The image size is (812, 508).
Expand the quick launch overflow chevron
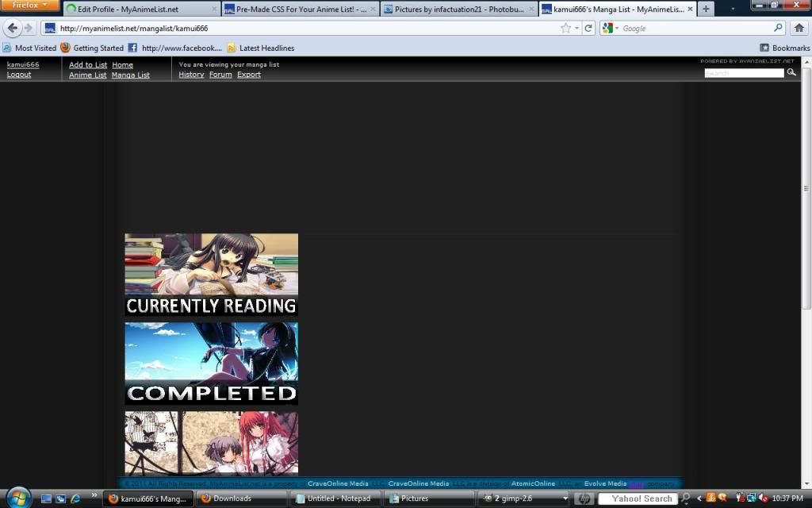(94, 496)
